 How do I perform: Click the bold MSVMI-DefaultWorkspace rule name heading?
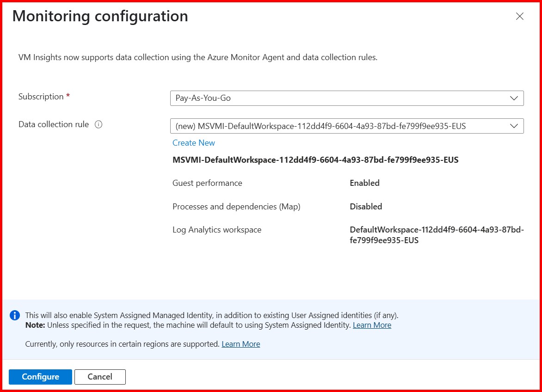click(x=315, y=160)
